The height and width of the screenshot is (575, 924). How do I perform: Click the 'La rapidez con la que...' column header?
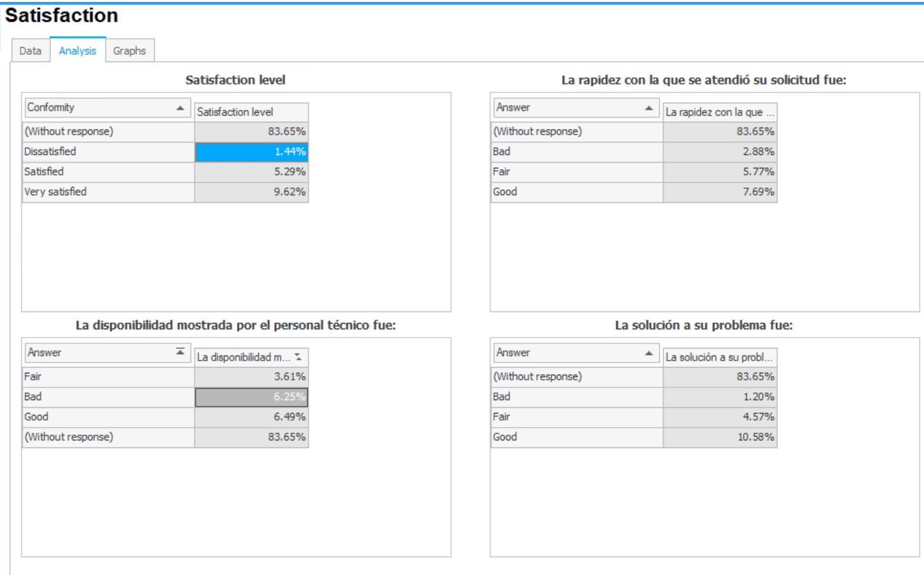coord(719,112)
